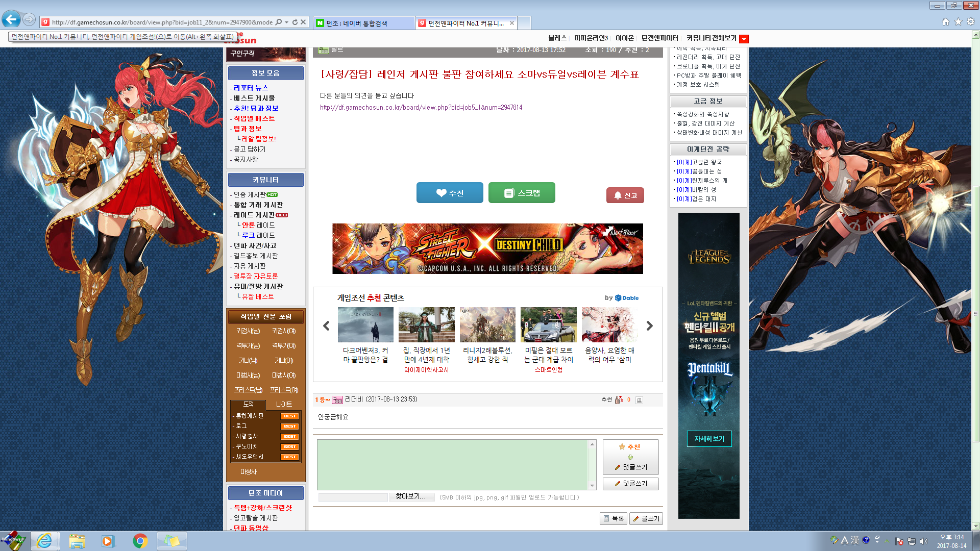
Task: Click the browser Back arrow button
Action: point(11,20)
